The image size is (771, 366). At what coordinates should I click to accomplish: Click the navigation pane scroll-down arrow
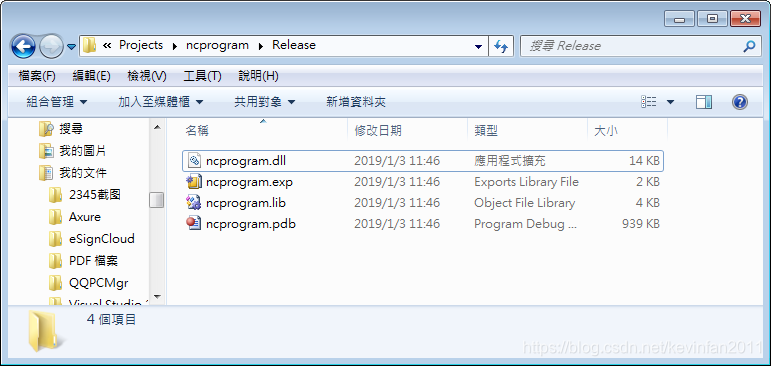tap(157, 297)
